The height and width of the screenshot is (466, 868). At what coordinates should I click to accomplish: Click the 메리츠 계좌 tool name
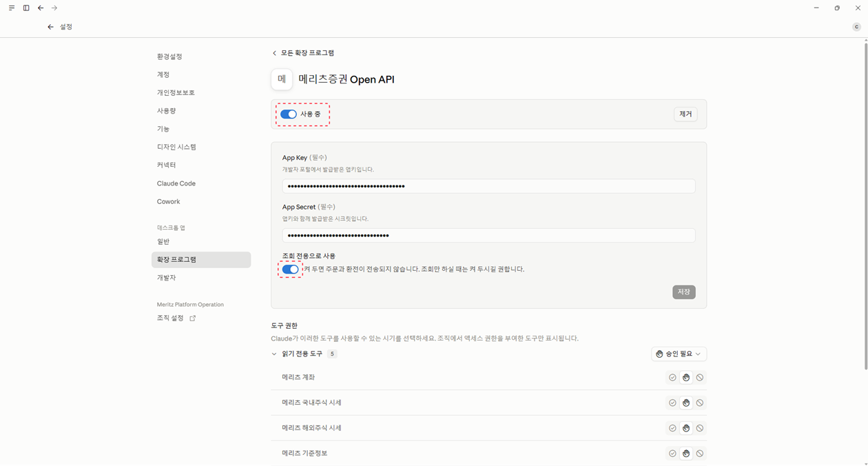click(x=298, y=378)
